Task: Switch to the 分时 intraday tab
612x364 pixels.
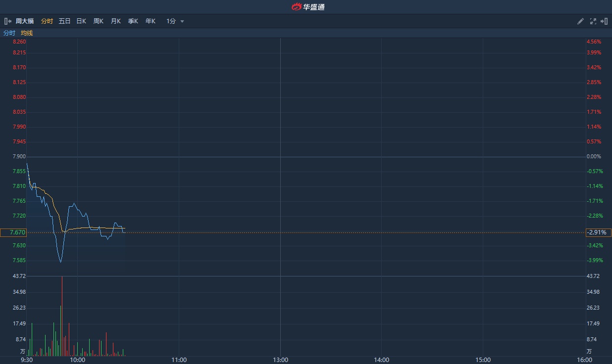Action: pyautogui.click(x=47, y=21)
